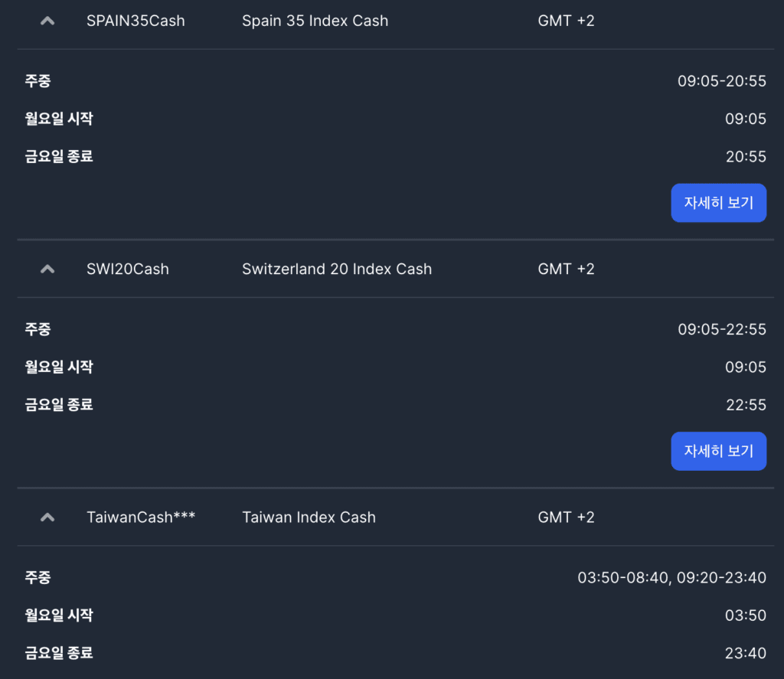Image resolution: width=784 pixels, height=679 pixels.
Task: Collapse the SWI20Cash row chevron
Action: point(47,269)
